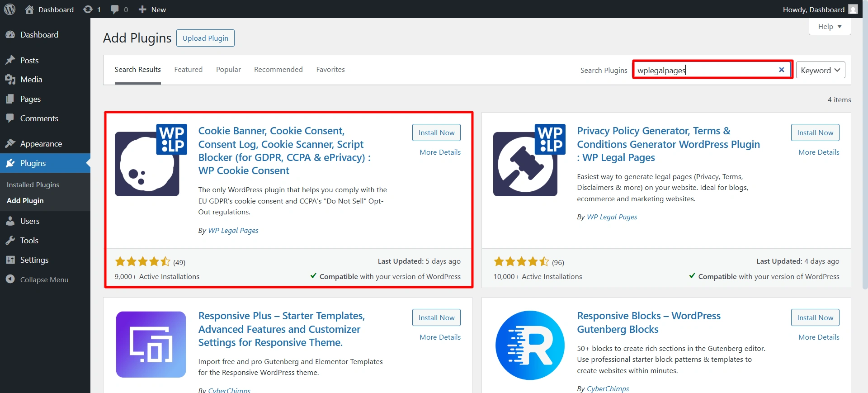Image resolution: width=868 pixels, height=393 pixels.
Task: Install the Responsive Plus plugin
Action: (x=436, y=317)
